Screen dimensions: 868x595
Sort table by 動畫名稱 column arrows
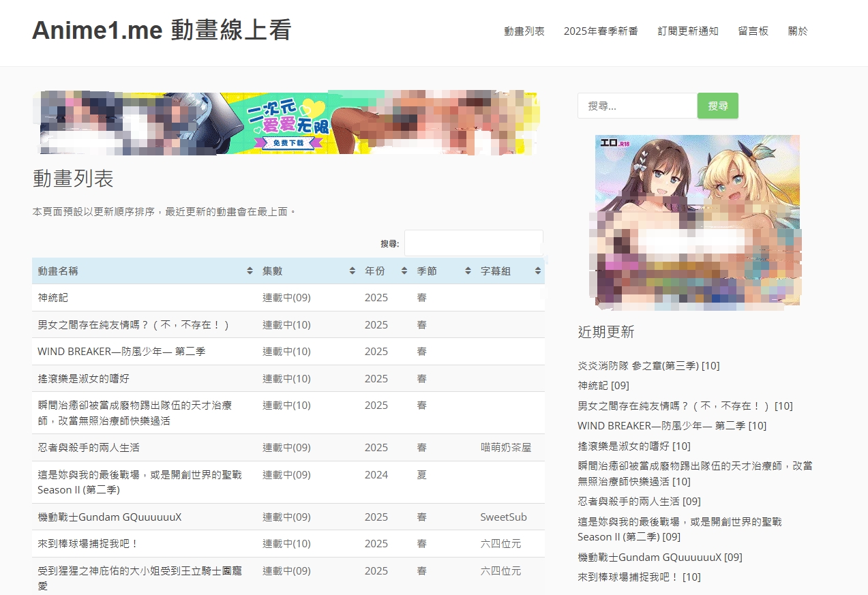point(250,271)
